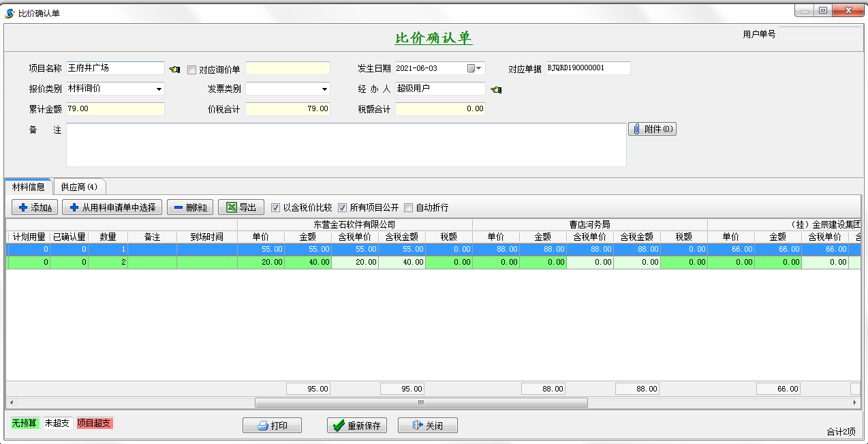Click the 打印 printer button

tap(272, 426)
